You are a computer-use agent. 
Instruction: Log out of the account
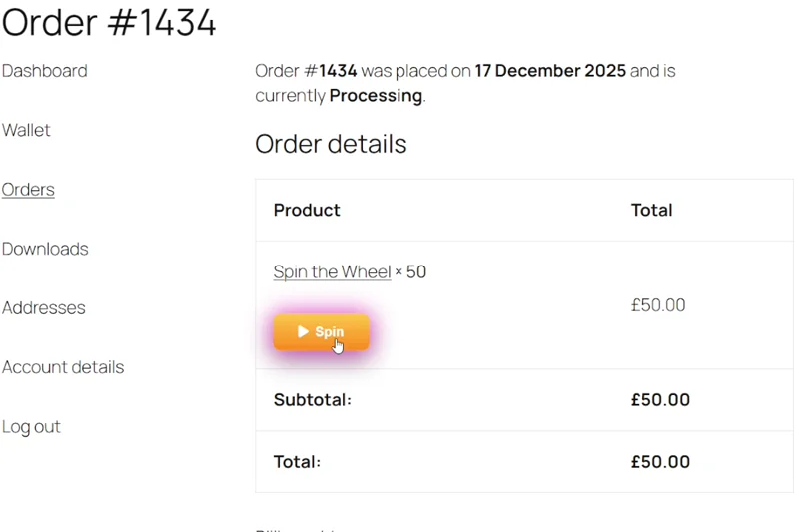31,427
